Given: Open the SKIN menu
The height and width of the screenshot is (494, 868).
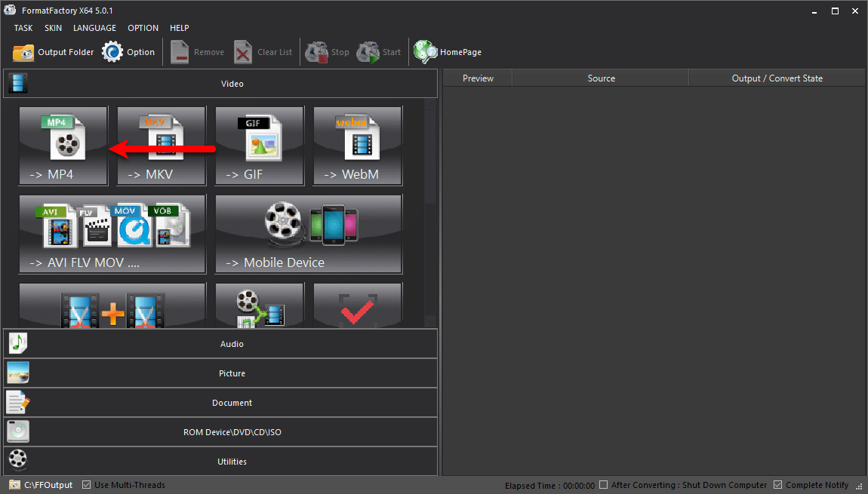Looking at the screenshot, I should [x=53, y=28].
